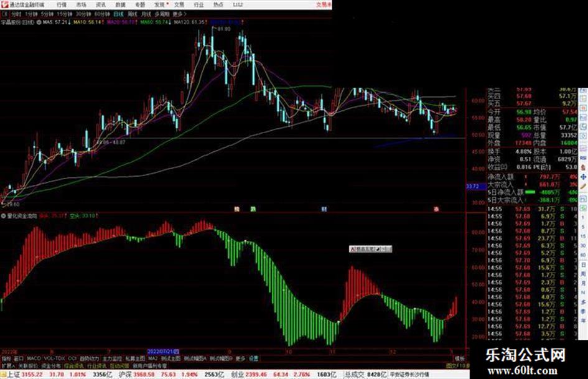Open the 行业资讯 tab
Viewport: 588px width, 379px height.
tap(96, 365)
